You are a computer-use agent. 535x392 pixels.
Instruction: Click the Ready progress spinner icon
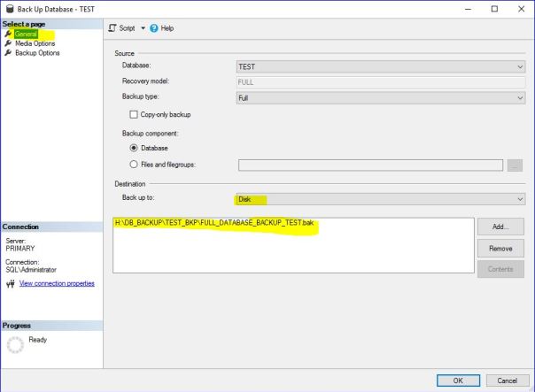[x=13, y=345]
